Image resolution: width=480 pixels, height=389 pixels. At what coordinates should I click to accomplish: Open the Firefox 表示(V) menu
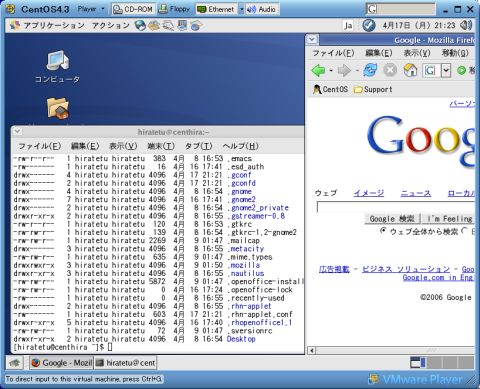pos(417,53)
